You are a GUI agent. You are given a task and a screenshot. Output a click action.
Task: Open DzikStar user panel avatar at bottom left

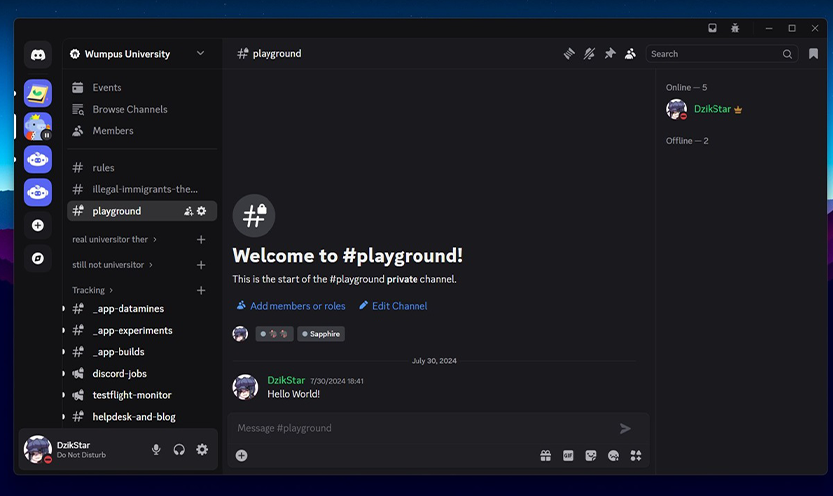tap(38, 449)
